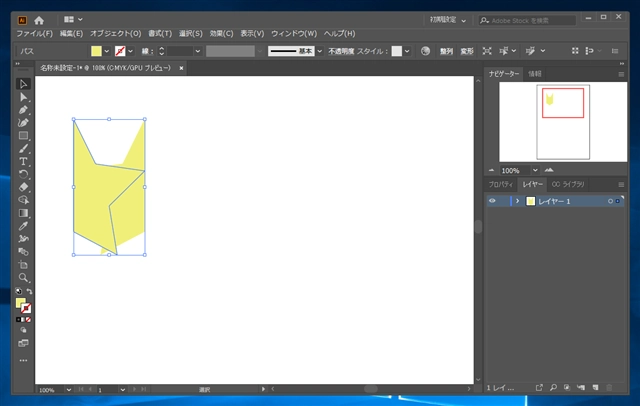Select the Blend tool
Screen dimensions: 640x406
tap(23, 252)
